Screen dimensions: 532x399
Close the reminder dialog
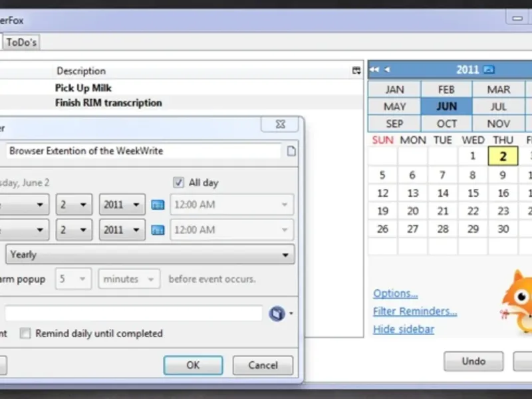pos(280,124)
